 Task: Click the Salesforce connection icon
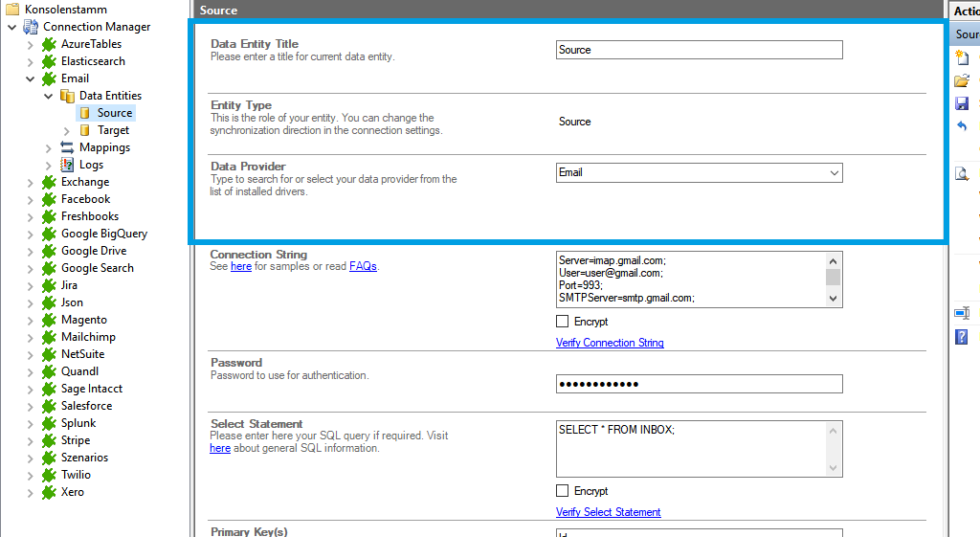pos(49,406)
